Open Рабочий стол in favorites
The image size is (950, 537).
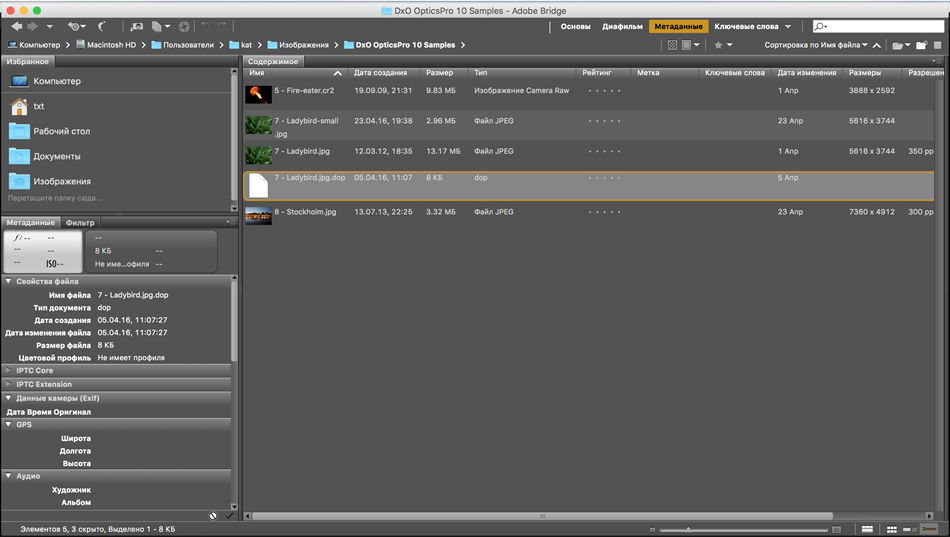pos(50,131)
